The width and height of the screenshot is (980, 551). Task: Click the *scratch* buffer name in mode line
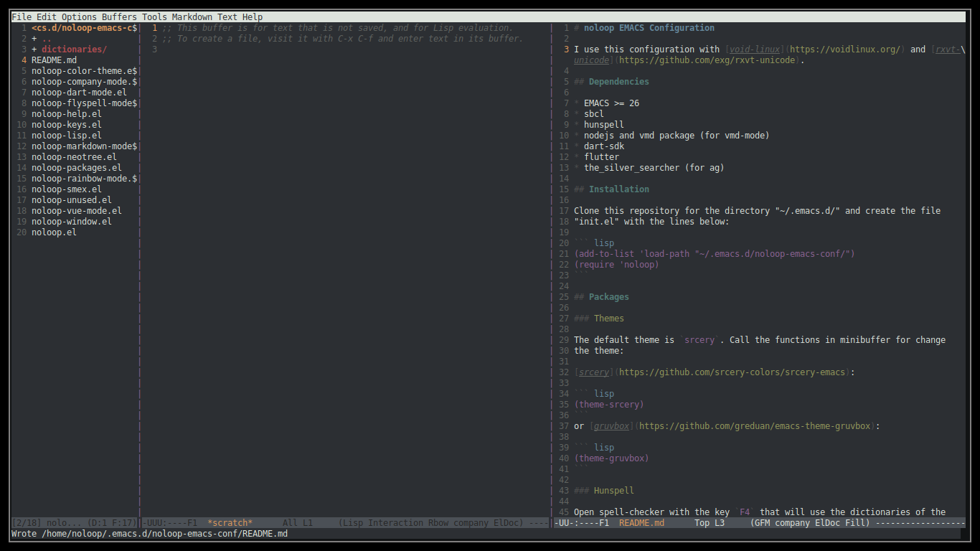coord(230,523)
